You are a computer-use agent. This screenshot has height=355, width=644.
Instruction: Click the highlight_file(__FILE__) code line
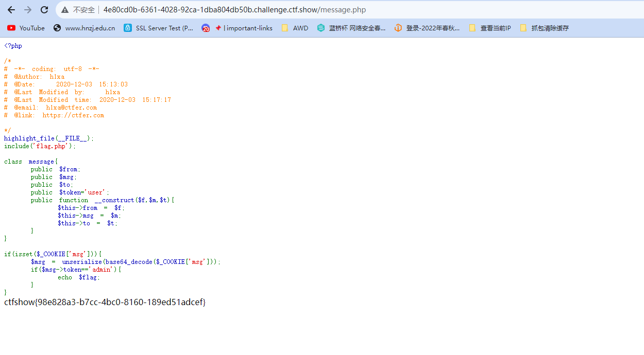coord(49,138)
